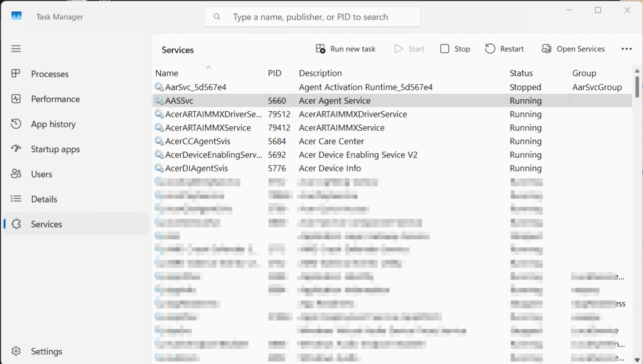Click the greyed-out Start button

click(x=409, y=49)
